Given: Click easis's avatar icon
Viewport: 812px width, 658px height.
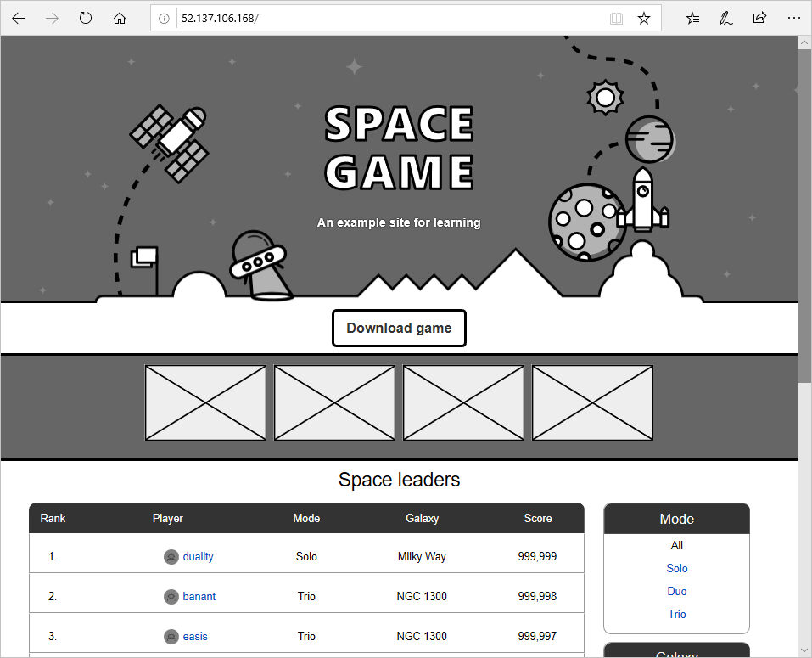Looking at the screenshot, I should tap(171, 637).
